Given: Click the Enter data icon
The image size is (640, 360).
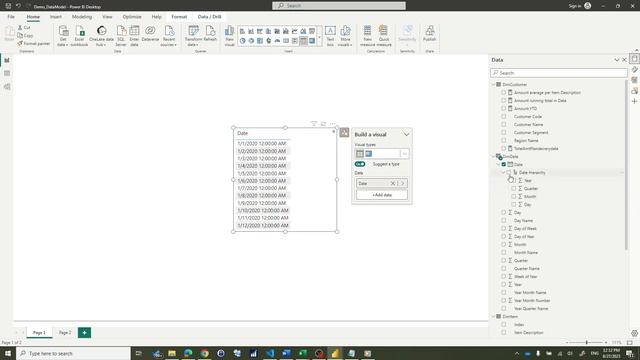Looking at the screenshot, I should (x=134, y=36).
